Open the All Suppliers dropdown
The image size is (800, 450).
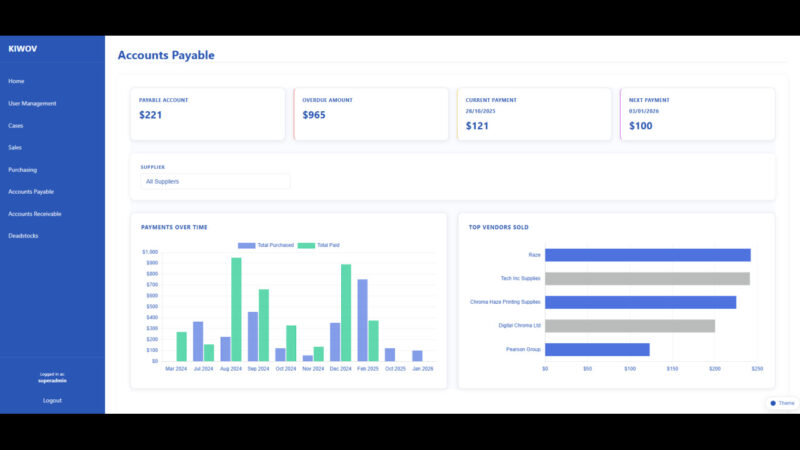[215, 182]
